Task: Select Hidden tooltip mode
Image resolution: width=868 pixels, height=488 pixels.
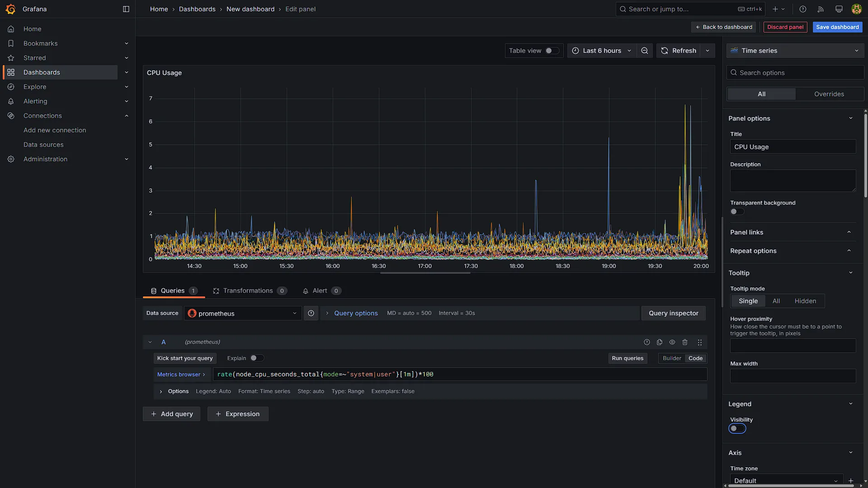Action: (x=805, y=301)
